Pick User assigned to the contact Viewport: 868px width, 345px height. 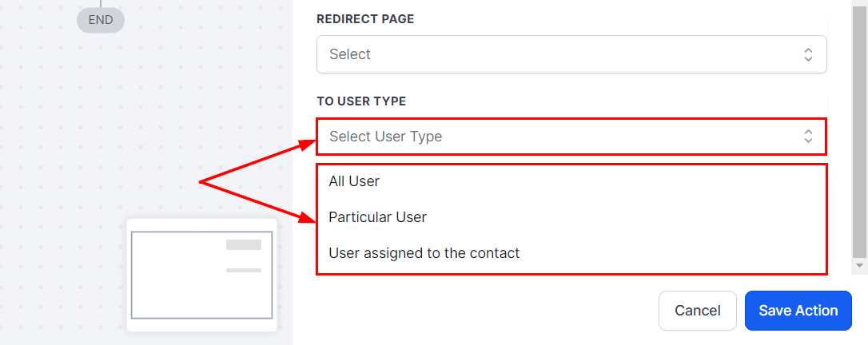tap(424, 253)
